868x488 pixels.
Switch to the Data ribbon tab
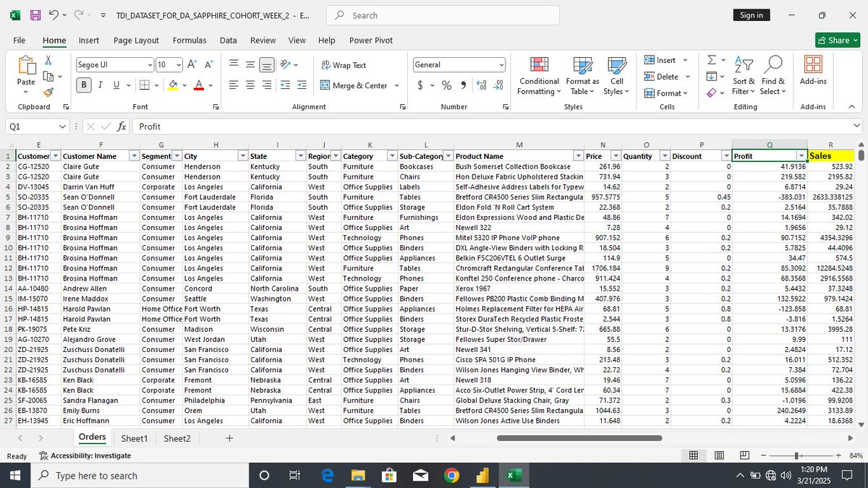point(229,40)
